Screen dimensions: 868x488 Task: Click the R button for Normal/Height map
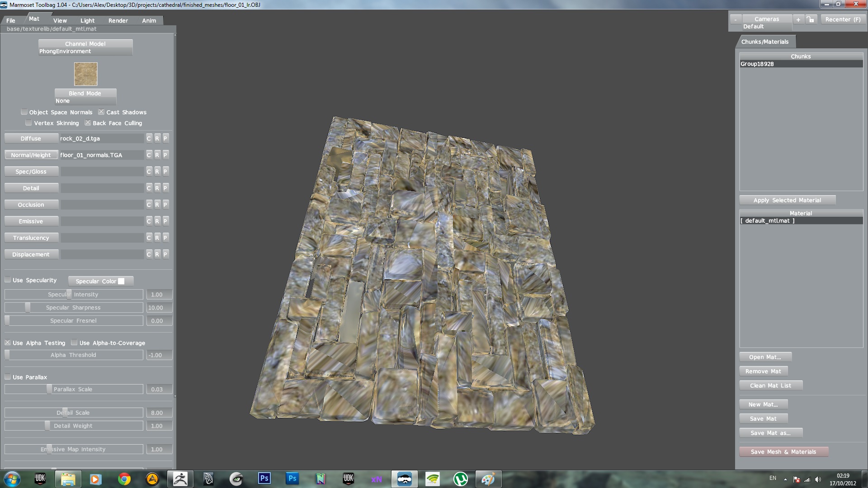(157, 155)
